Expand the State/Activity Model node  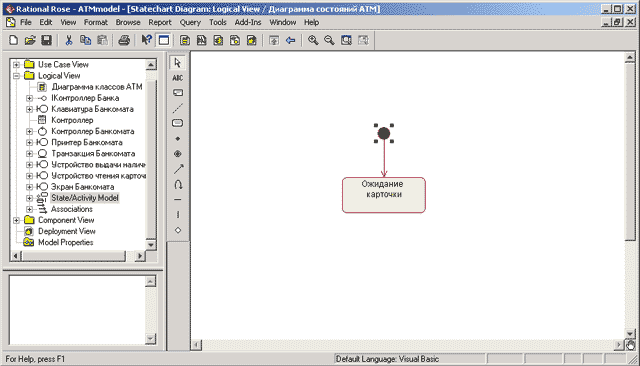(29, 198)
